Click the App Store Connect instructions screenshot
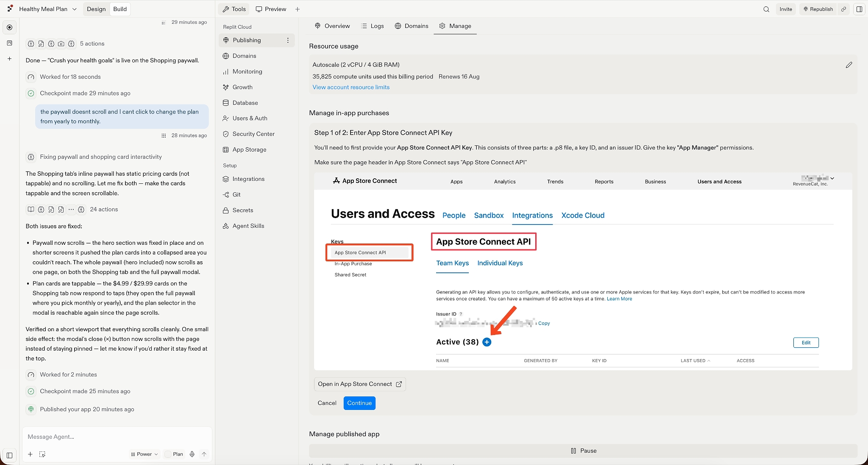 (x=583, y=271)
